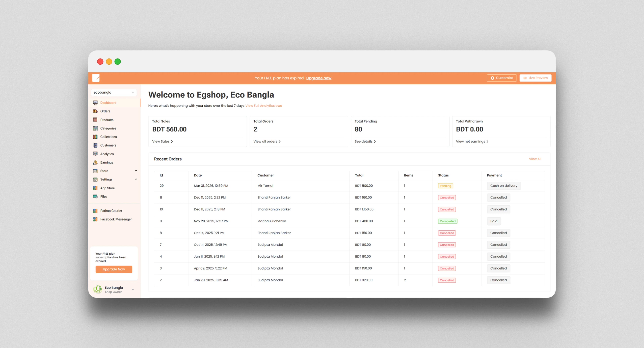The width and height of the screenshot is (644, 348).
Task: Click the Files icon in the sidebar
Action: click(x=95, y=197)
